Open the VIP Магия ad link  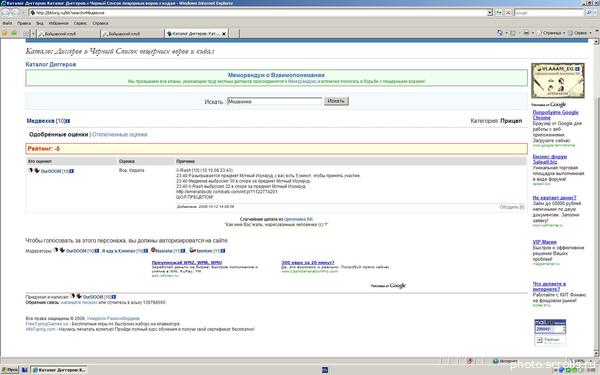pyautogui.click(x=545, y=242)
